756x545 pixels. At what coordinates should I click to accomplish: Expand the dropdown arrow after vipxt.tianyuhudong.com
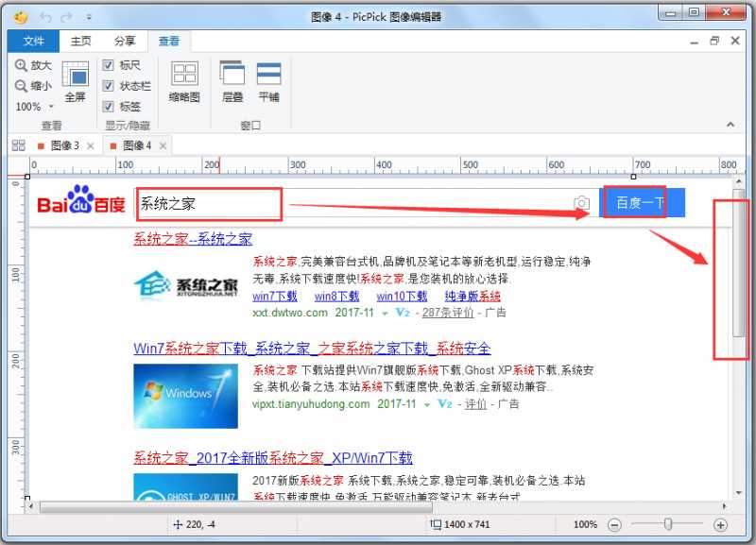pos(427,405)
